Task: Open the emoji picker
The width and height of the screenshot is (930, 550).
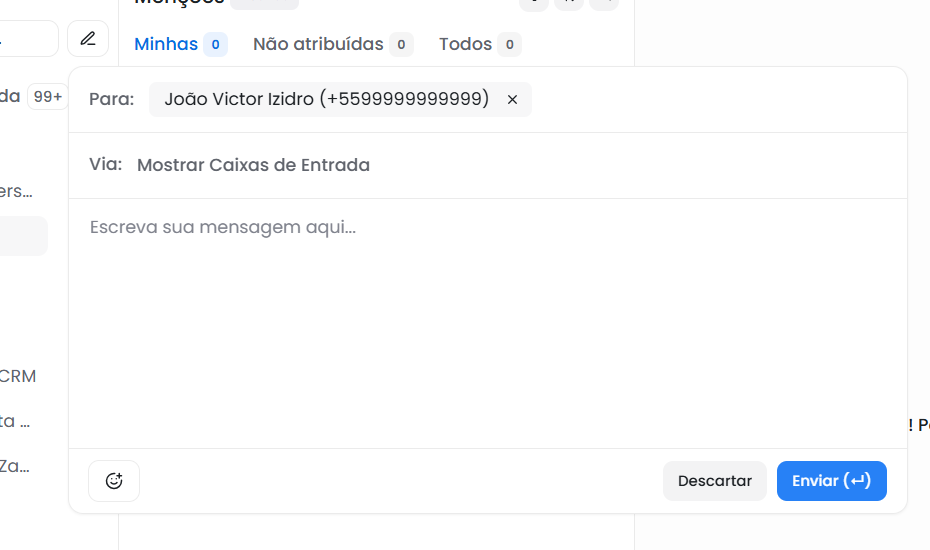Action: [114, 481]
